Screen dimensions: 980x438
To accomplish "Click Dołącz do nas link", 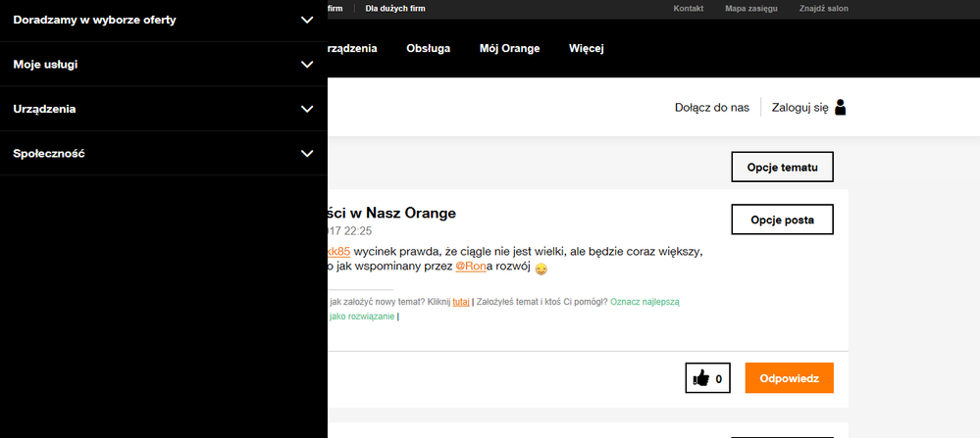I will point(711,108).
